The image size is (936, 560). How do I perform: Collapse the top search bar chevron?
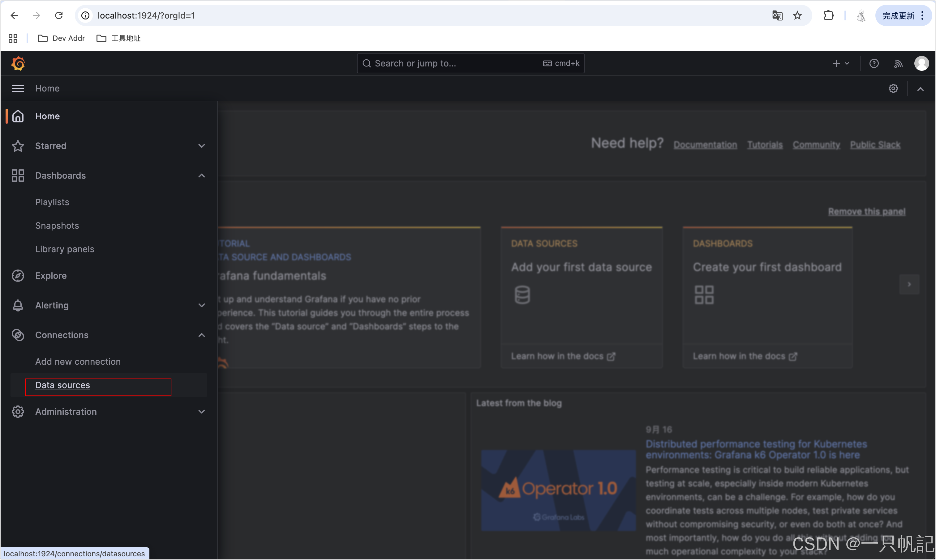click(921, 89)
